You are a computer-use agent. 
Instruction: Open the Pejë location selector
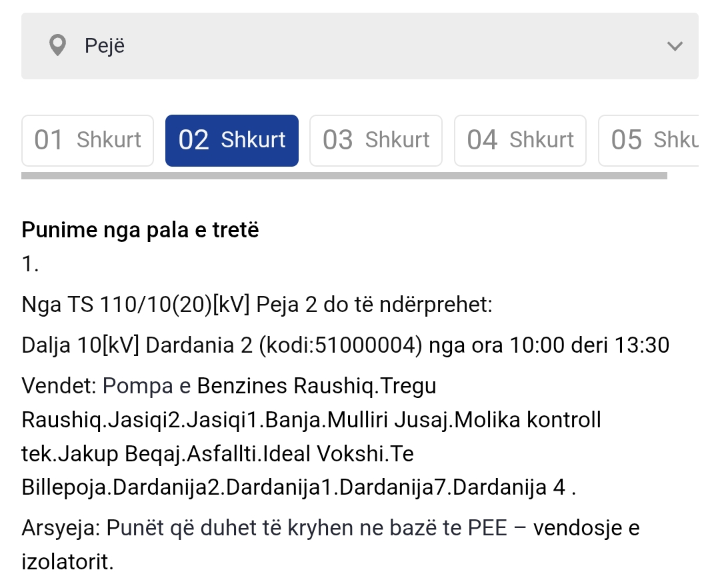(x=360, y=46)
